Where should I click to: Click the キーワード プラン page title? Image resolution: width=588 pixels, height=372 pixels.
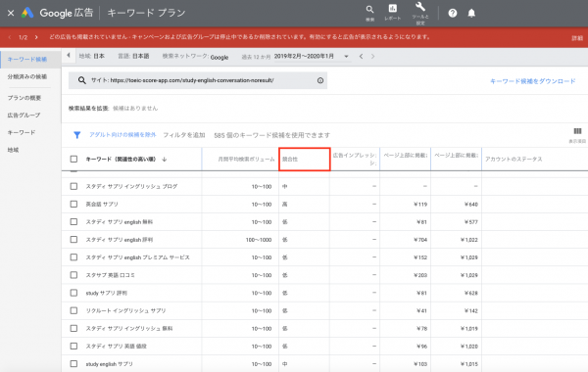pos(146,13)
